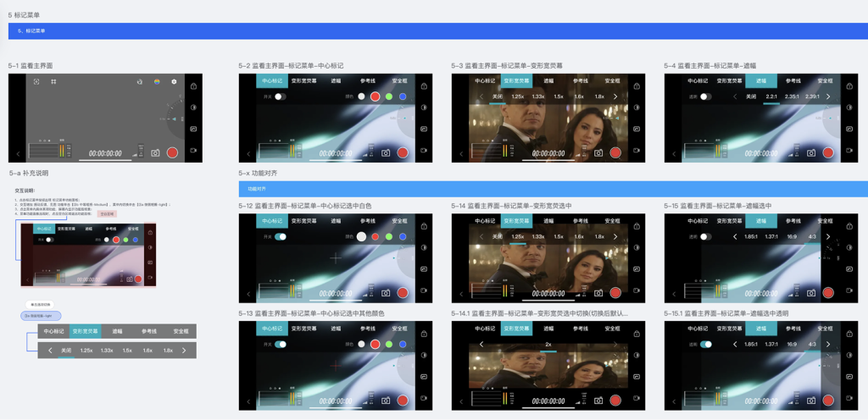This screenshot has height=420, width=868.
Task: Click the blue 功能对齐 section banner
Action: click(x=553, y=189)
